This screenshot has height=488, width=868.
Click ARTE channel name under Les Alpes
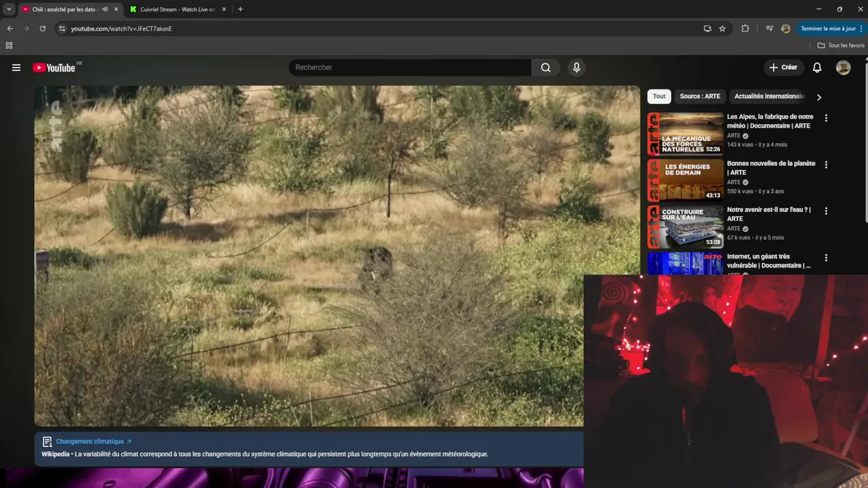[734, 136]
